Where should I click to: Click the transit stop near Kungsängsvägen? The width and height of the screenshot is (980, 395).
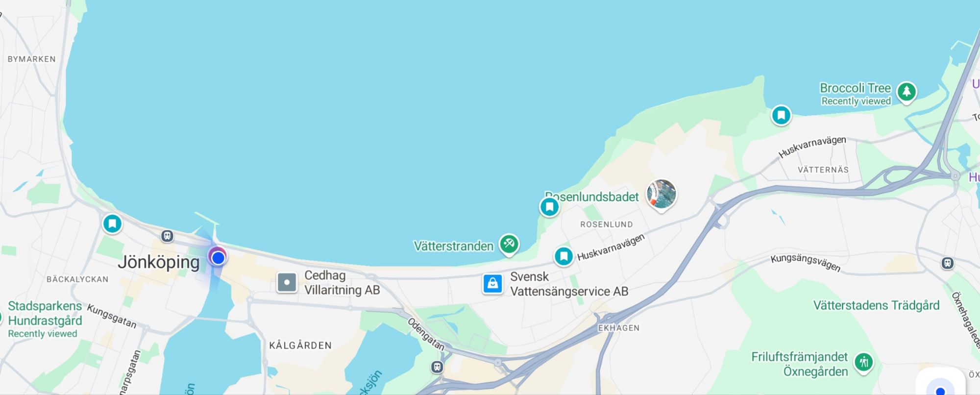(948, 263)
